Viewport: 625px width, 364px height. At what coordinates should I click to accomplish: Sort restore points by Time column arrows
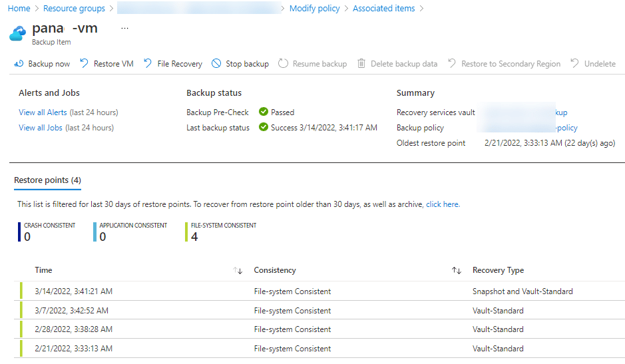238,271
